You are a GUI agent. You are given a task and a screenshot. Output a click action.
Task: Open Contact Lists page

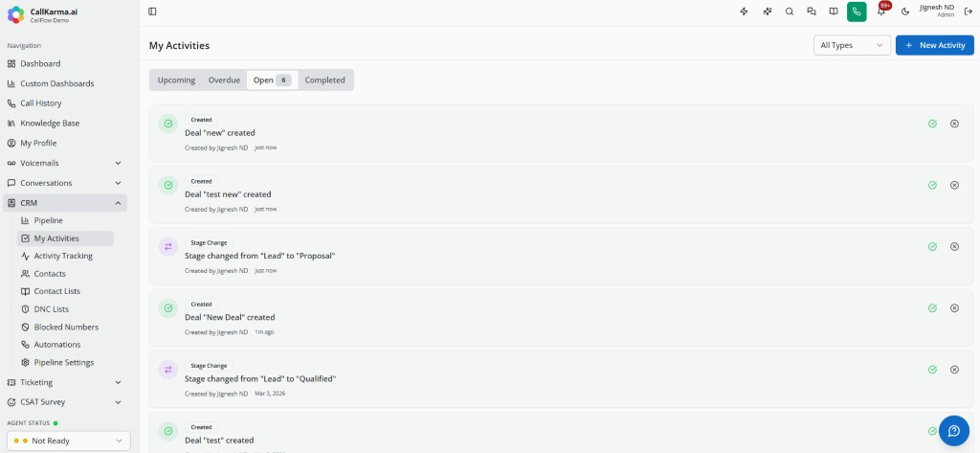tap(65, 291)
